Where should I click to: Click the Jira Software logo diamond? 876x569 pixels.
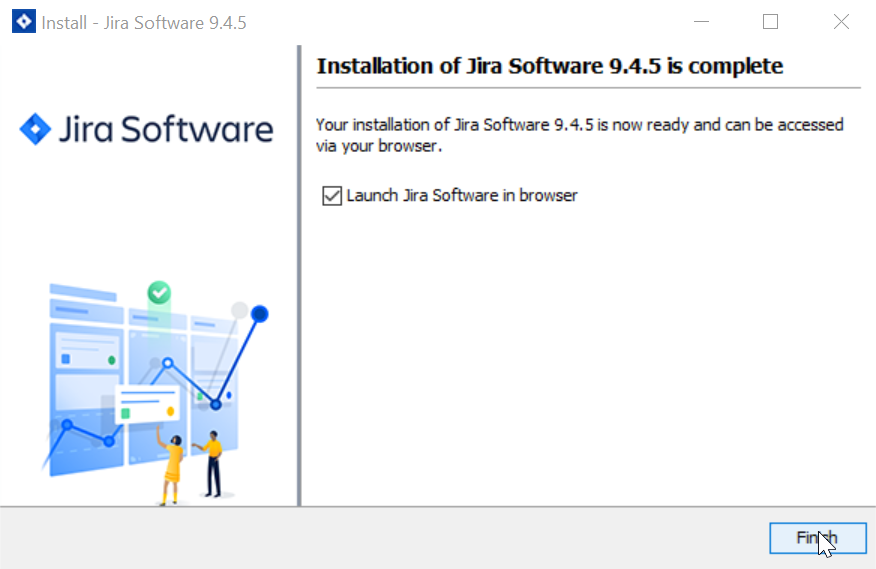(35, 129)
